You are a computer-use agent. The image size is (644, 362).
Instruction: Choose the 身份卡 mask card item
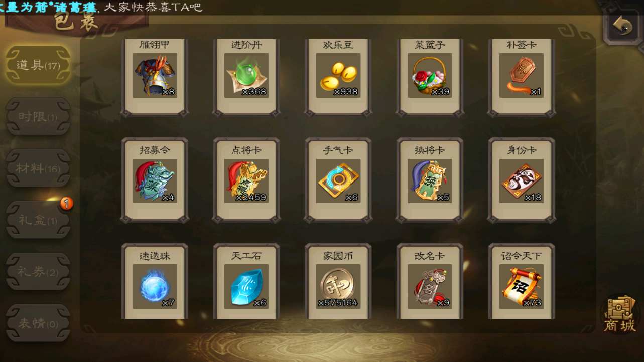(x=522, y=180)
